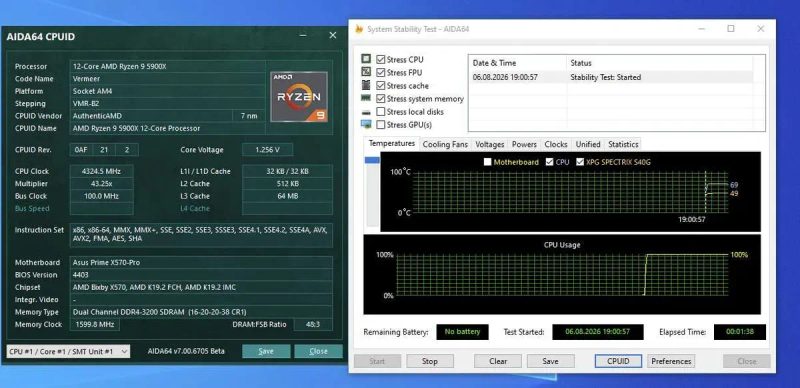Click the CPU Clock value 4324.5 MHz

click(x=101, y=171)
